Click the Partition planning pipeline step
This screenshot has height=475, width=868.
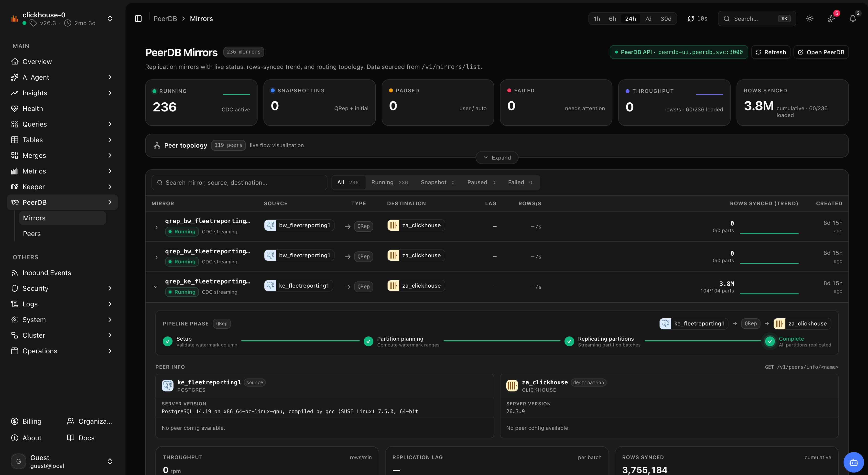(401, 341)
